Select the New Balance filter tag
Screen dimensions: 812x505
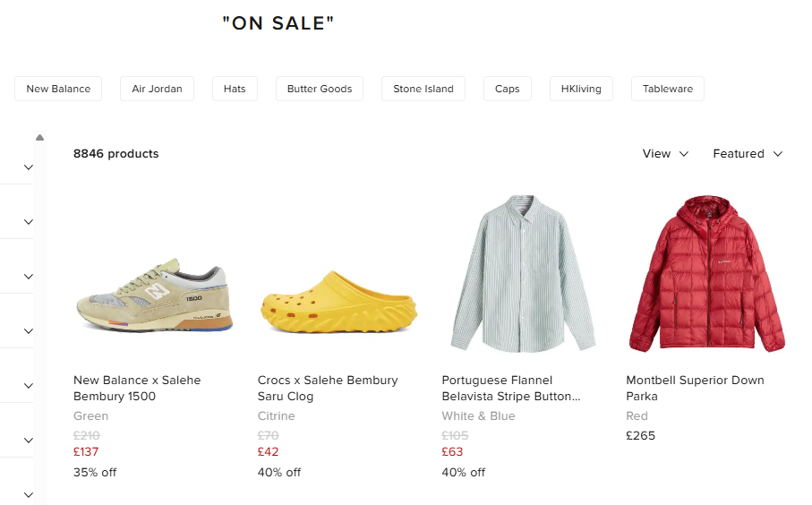point(58,90)
